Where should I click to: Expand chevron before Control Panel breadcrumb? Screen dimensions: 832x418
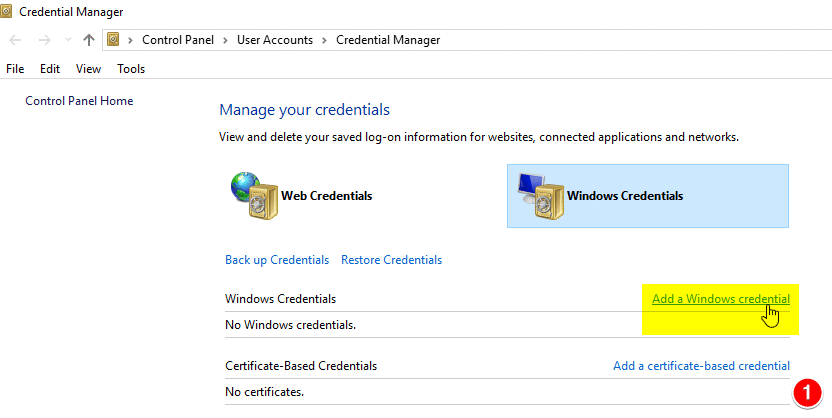(x=131, y=40)
